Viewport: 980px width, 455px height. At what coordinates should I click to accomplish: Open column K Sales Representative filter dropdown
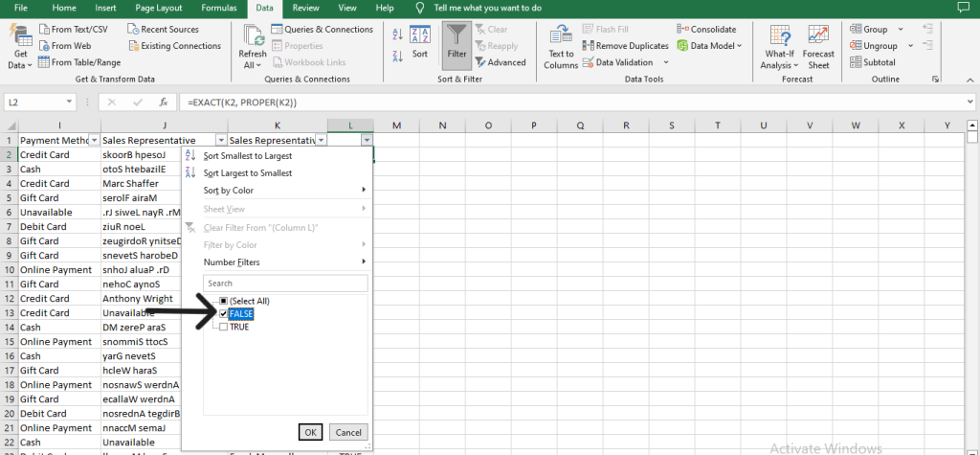click(x=322, y=140)
